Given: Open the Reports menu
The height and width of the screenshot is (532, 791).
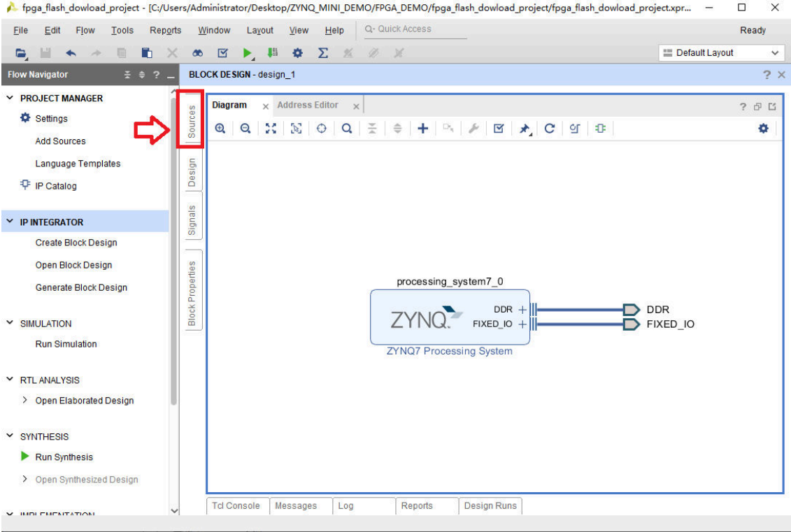Looking at the screenshot, I should (165, 31).
